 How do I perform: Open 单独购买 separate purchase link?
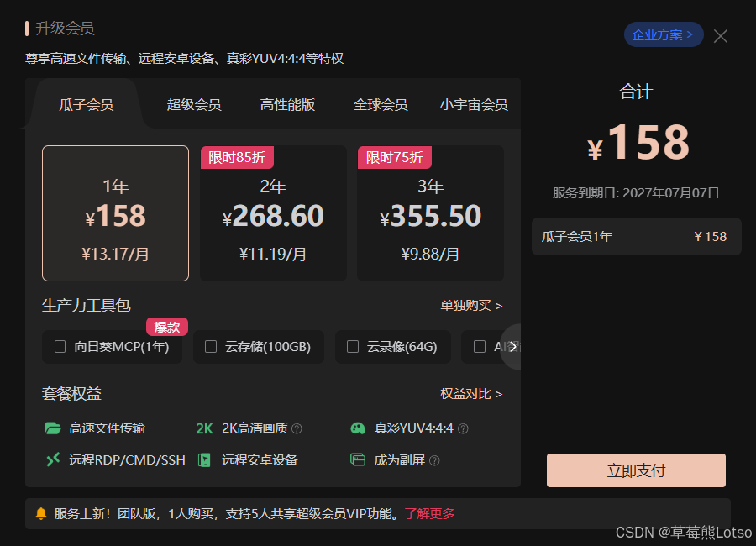click(471, 306)
